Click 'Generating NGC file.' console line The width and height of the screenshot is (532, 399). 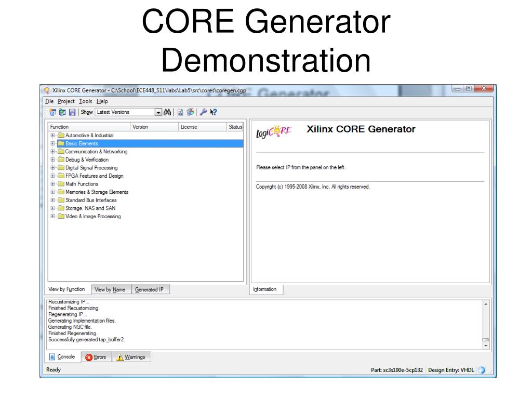70,327
